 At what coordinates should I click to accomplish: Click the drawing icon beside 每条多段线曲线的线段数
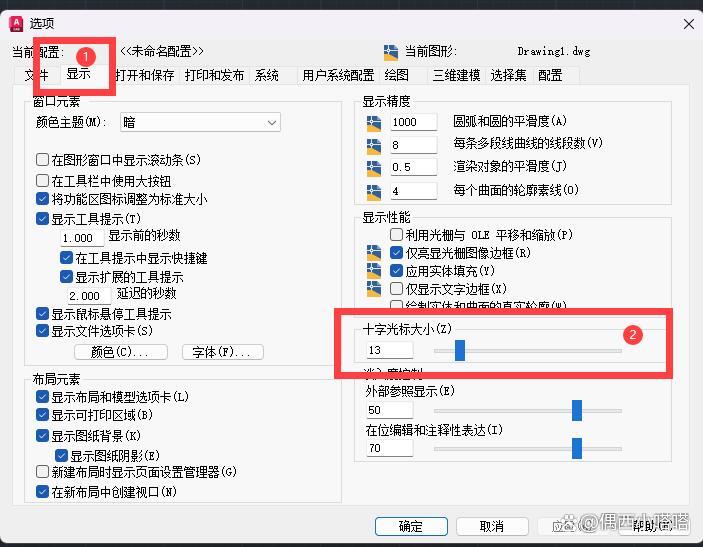click(373, 146)
